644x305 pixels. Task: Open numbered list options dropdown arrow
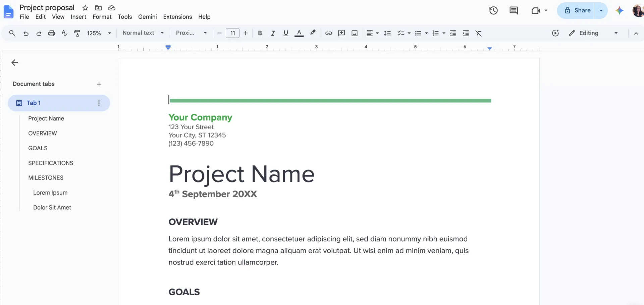(x=444, y=33)
